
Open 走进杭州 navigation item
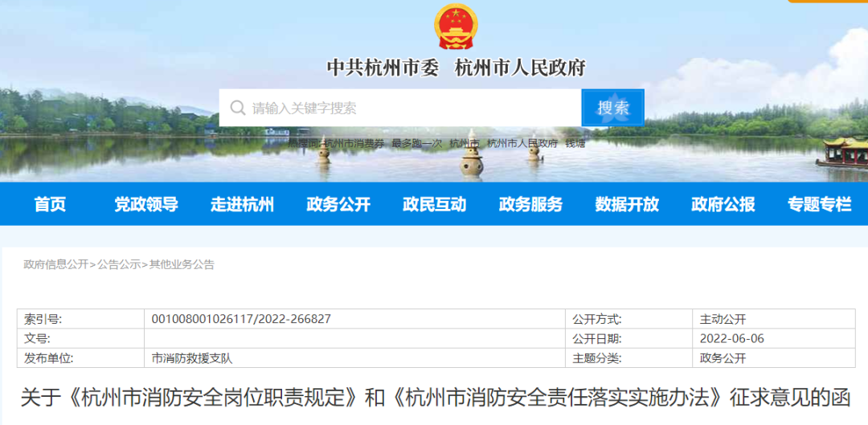(242, 204)
